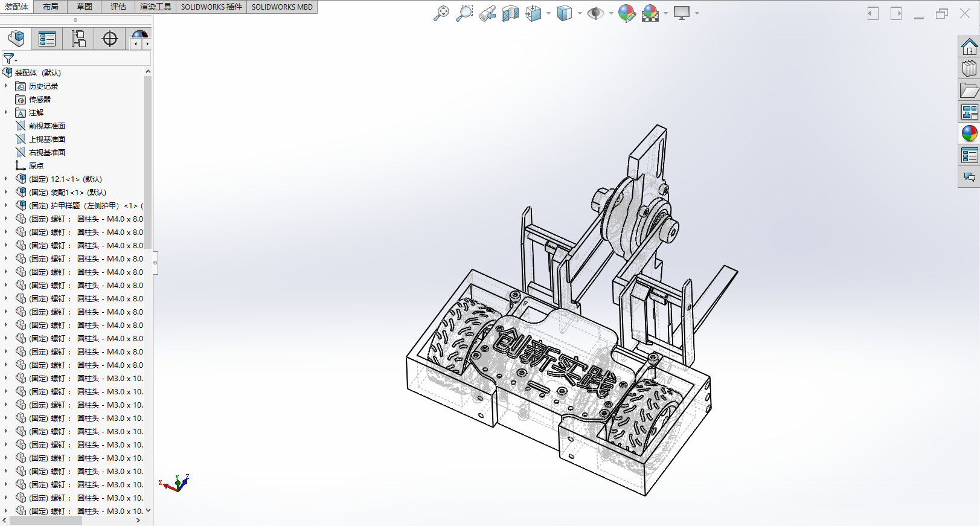Image resolution: width=980 pixels, height=526 pixels.
Task: Expand the (固定) 12.1<1> component node
Action: coord(6,179)
